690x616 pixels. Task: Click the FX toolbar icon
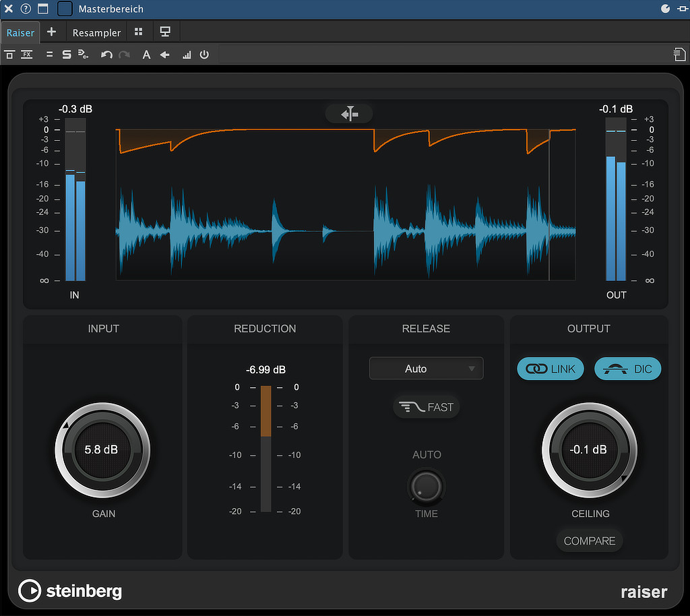27,55
